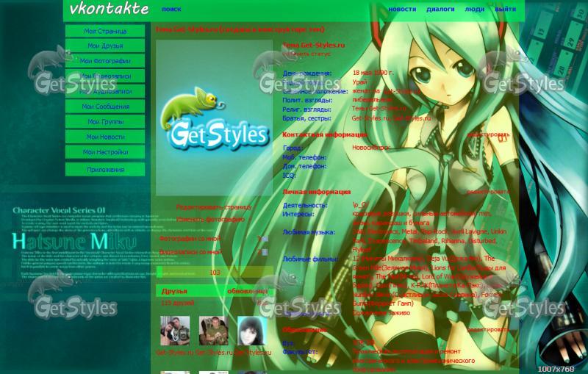Click the 'ICQ:' label in contact info
Viewport: 588px width, 374px height.
289,176
